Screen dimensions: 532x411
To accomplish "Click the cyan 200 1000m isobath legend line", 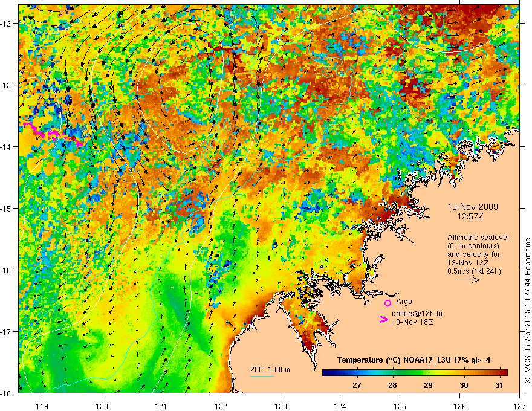I will pos(262,376).
